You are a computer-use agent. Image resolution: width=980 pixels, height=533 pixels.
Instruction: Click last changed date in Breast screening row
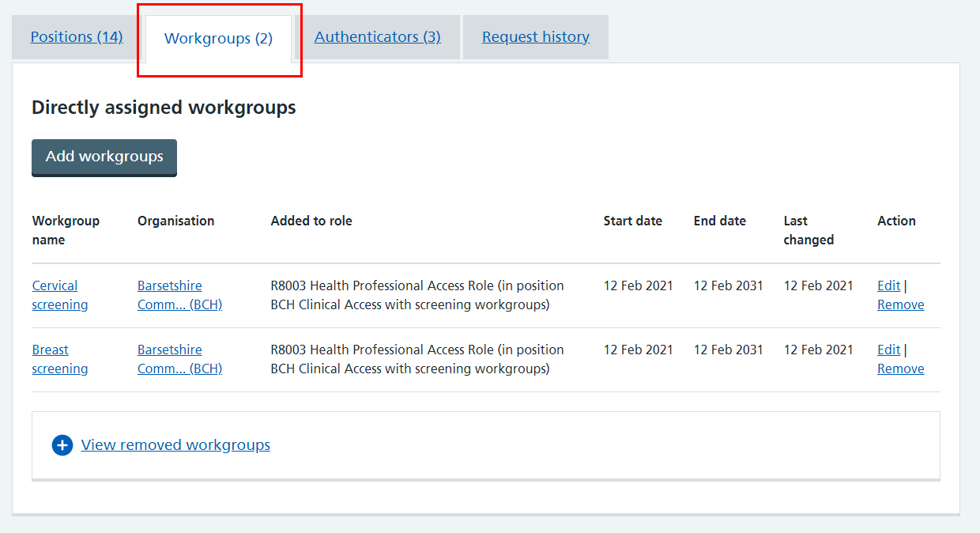(818, 350)
